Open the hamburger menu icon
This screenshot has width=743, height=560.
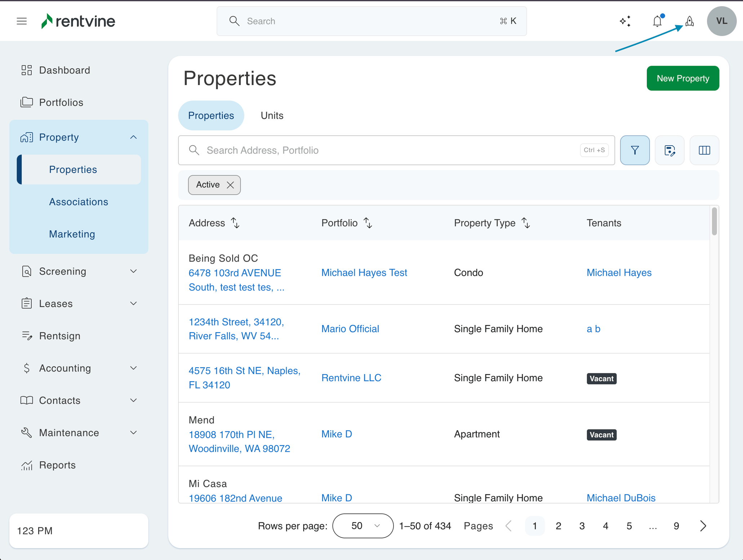(x=22, y=21)
